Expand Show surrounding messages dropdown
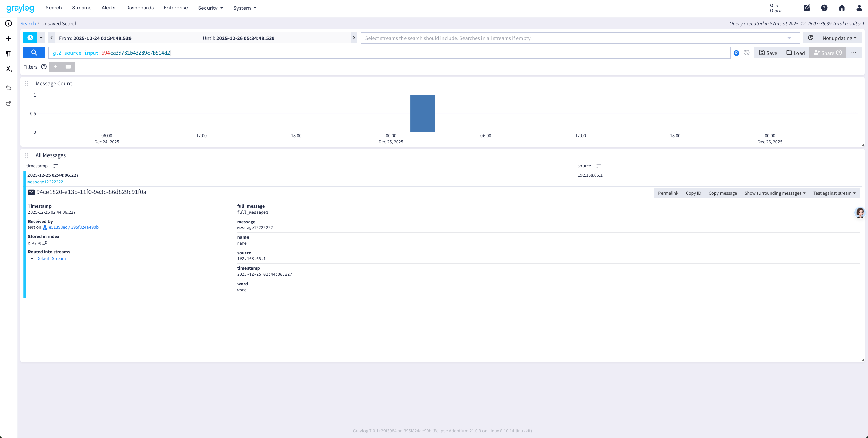 pyautogui.click(x=775, y=193)
